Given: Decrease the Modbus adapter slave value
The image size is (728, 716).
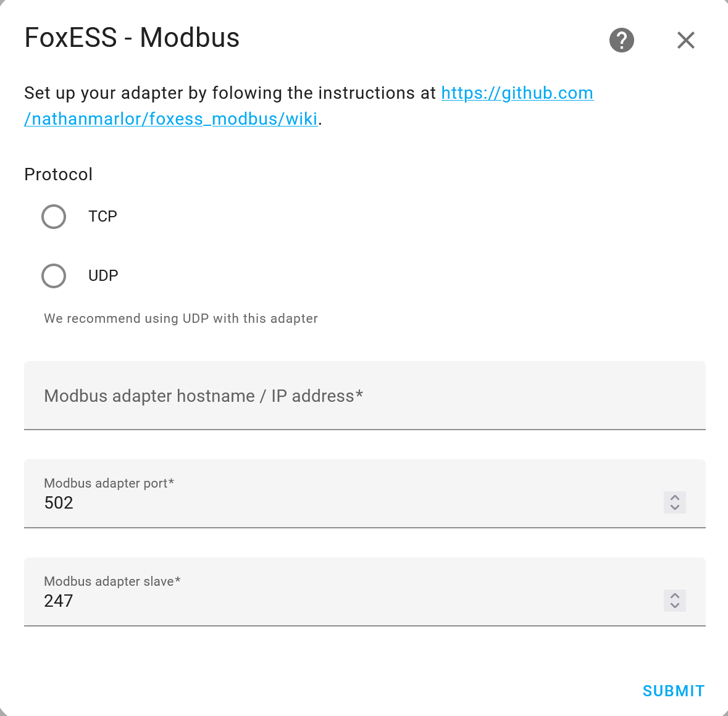Looking at the screenshot, I should click(x=674, y=605).
